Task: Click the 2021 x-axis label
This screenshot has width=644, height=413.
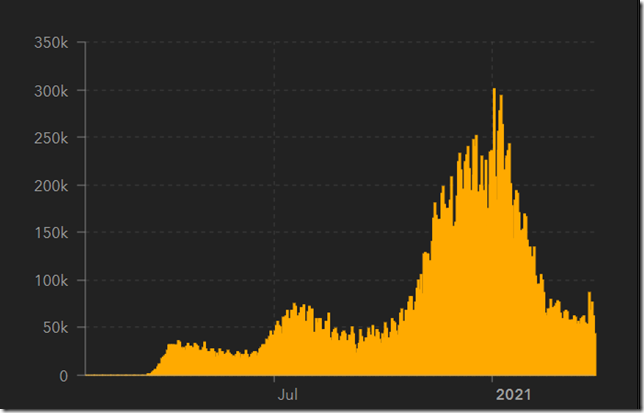Action: point(513,395)
